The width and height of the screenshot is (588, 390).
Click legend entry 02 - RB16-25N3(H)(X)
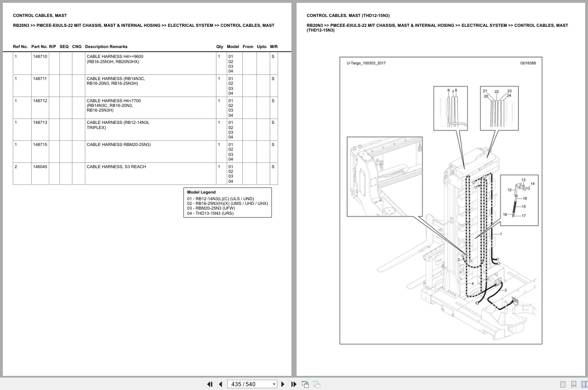[227, 203]
